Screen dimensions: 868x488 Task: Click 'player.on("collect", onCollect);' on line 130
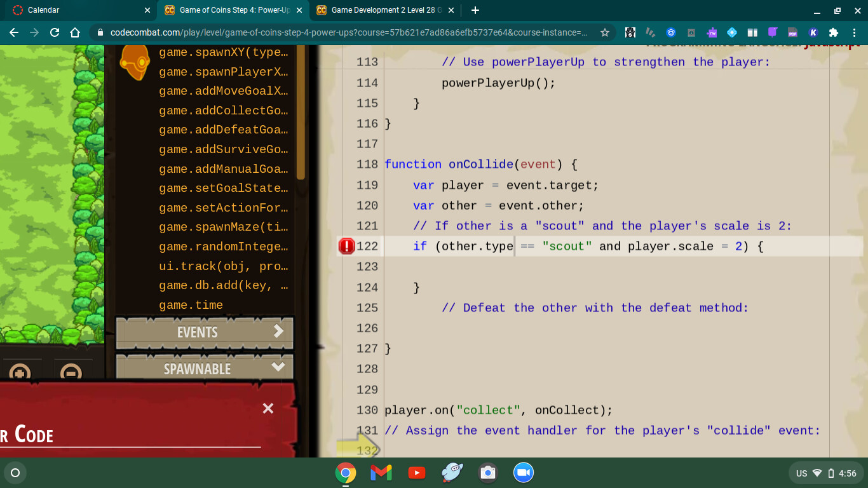point(499,410)
